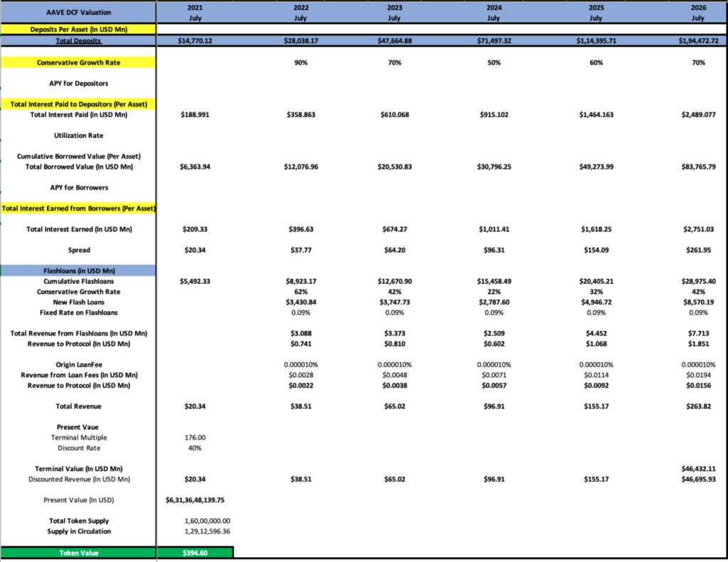Click the $38.51 total revenue cell

click(301, 406)
